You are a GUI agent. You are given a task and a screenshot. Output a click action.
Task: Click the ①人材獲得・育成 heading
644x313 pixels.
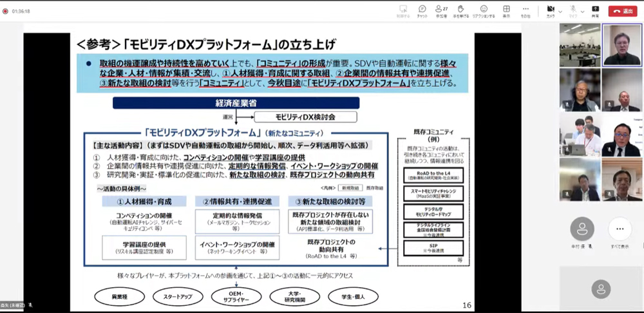144,202
